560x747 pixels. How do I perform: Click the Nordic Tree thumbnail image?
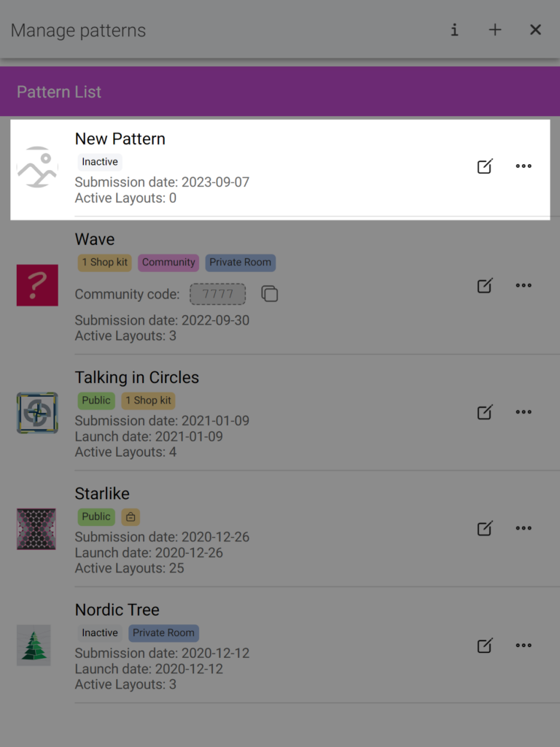[x=34, y=645]
